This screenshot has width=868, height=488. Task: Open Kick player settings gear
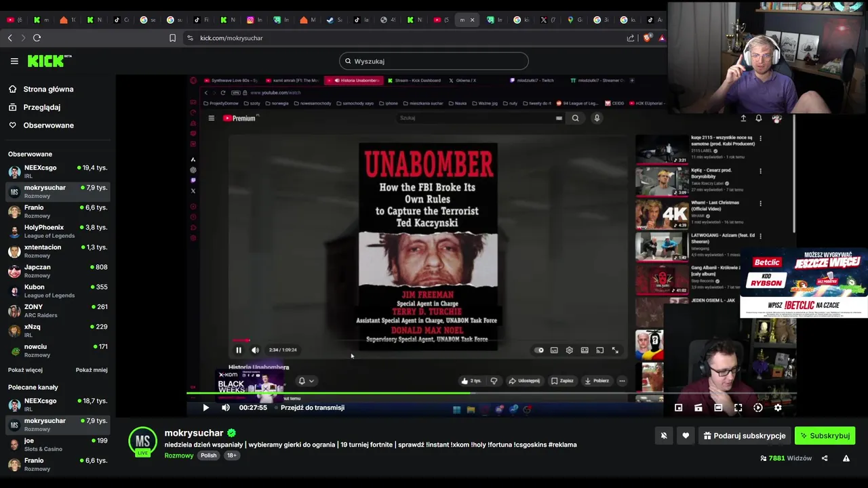coord(778,407)
